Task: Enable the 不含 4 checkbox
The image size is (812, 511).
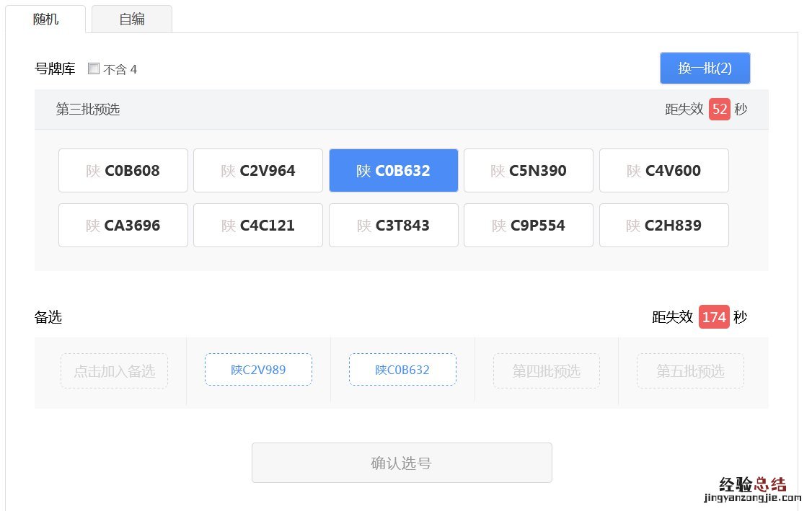Action: pyautogui.click(x=94, y=69)
